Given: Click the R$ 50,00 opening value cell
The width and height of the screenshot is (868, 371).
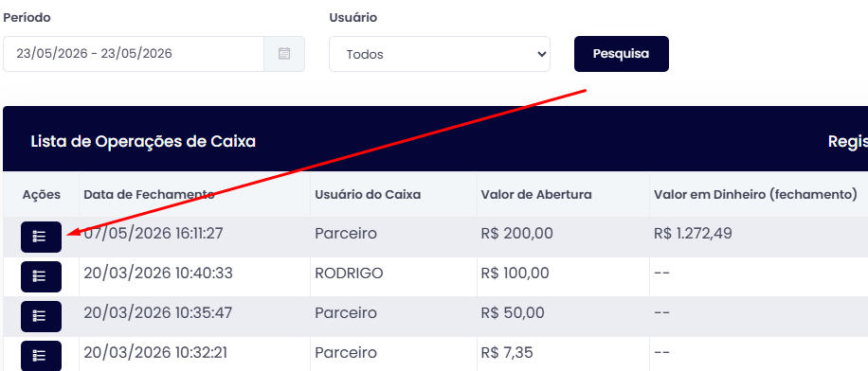Looking at the screenshot, I should click(512, 313).
